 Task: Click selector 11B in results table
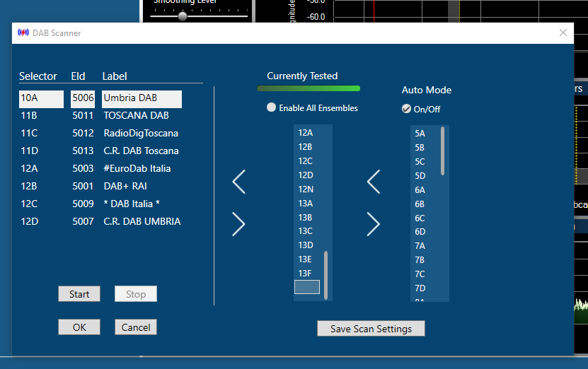[29, 115]
